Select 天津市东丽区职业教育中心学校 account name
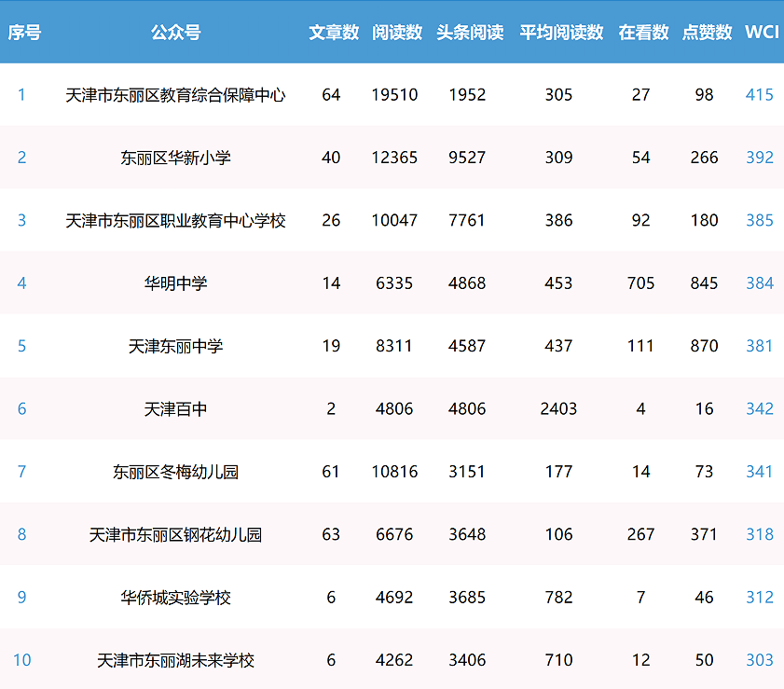Viewport: 784px width, 689px height. point(175,221)
